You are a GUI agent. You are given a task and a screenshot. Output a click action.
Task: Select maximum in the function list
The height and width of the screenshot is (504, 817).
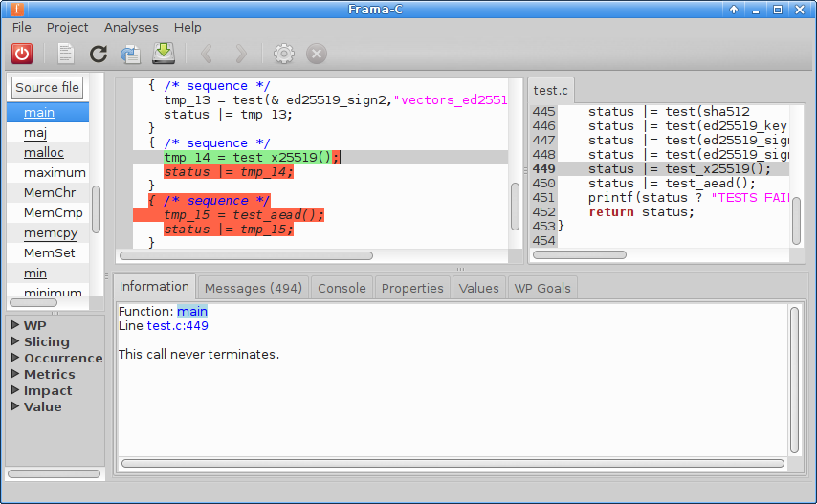pyautogui.click(x=48, y=173)
